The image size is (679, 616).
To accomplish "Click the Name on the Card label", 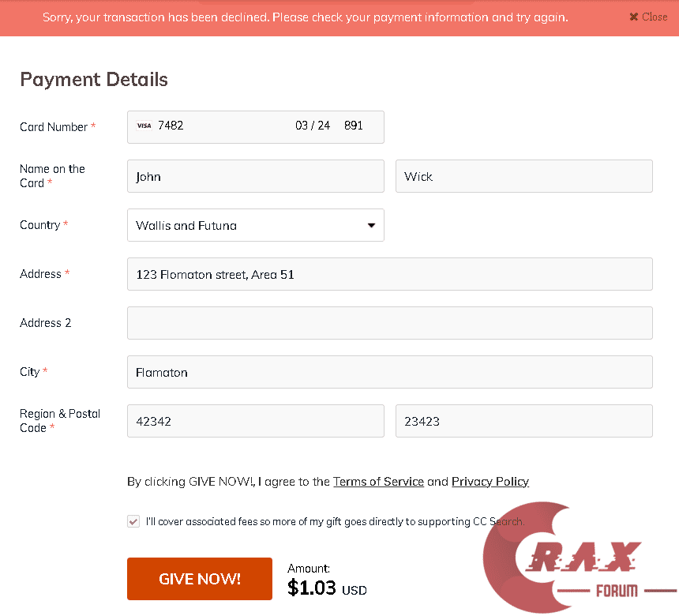I will (52, 176).
